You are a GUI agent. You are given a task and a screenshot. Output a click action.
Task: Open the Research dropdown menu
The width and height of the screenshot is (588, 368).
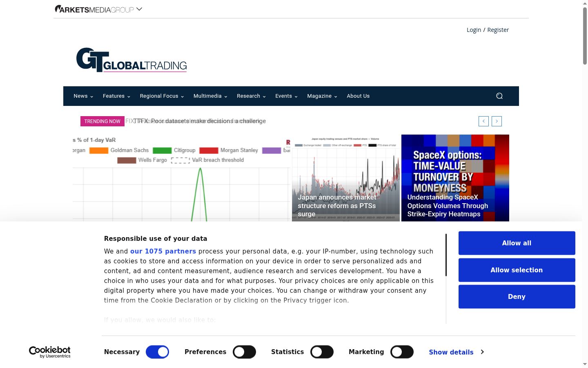coord(251,96)
